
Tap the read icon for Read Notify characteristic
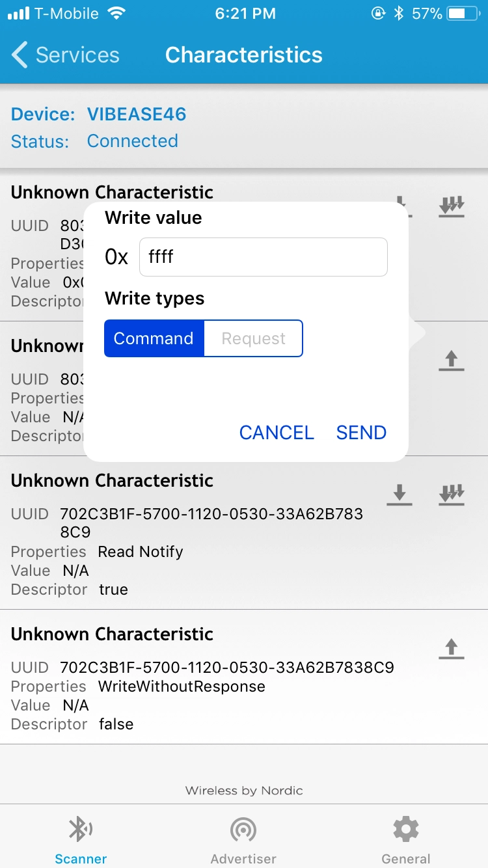(400, 495)
